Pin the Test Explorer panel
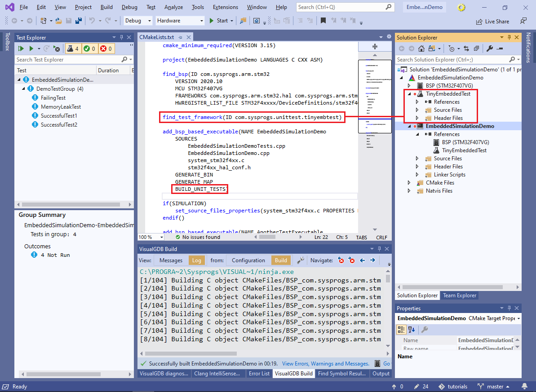This screenshot has height=392, width=536. point(121,37)
